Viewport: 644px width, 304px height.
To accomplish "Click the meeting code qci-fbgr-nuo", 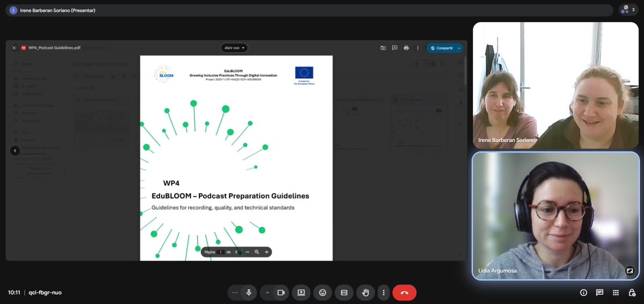I will [x=45, y=293].
